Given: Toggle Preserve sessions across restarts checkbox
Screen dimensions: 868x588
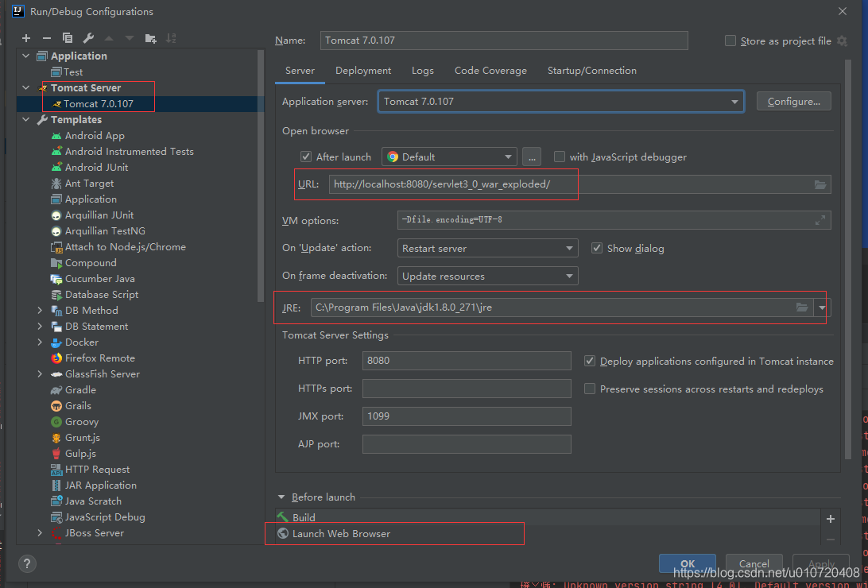Looking at the screenshot, I should (589, 389).
